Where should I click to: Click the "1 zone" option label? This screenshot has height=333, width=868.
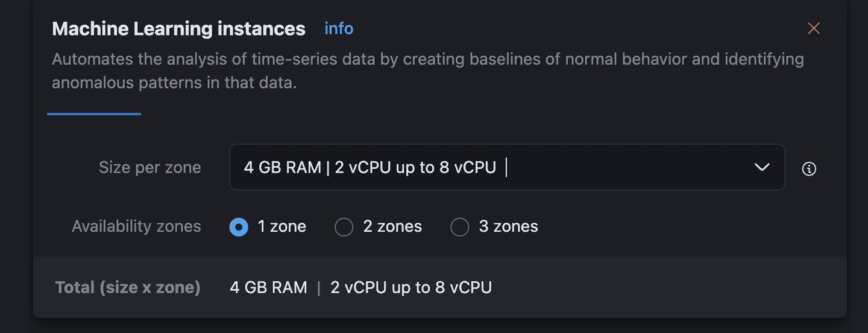point(282,227)
